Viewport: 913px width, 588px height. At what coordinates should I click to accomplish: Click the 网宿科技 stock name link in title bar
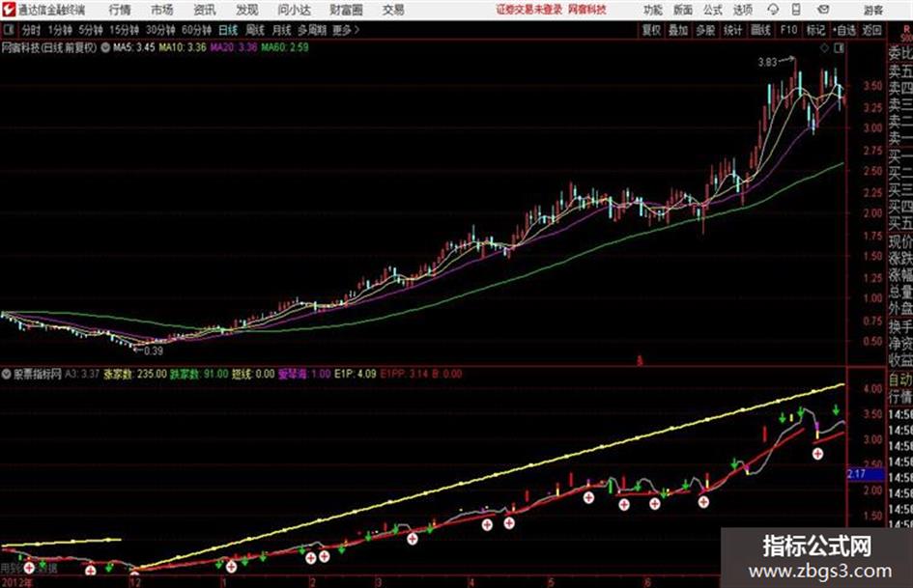click(x=587, y=10)
